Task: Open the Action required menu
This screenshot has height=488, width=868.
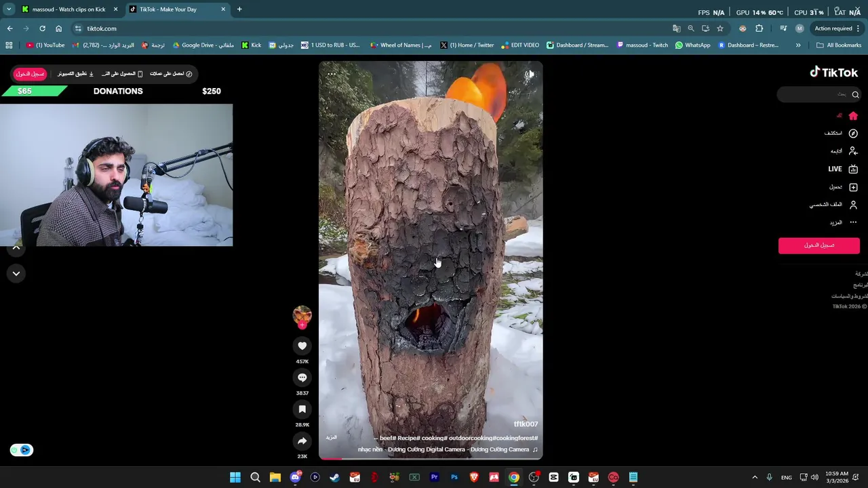Action: [837, 28]
